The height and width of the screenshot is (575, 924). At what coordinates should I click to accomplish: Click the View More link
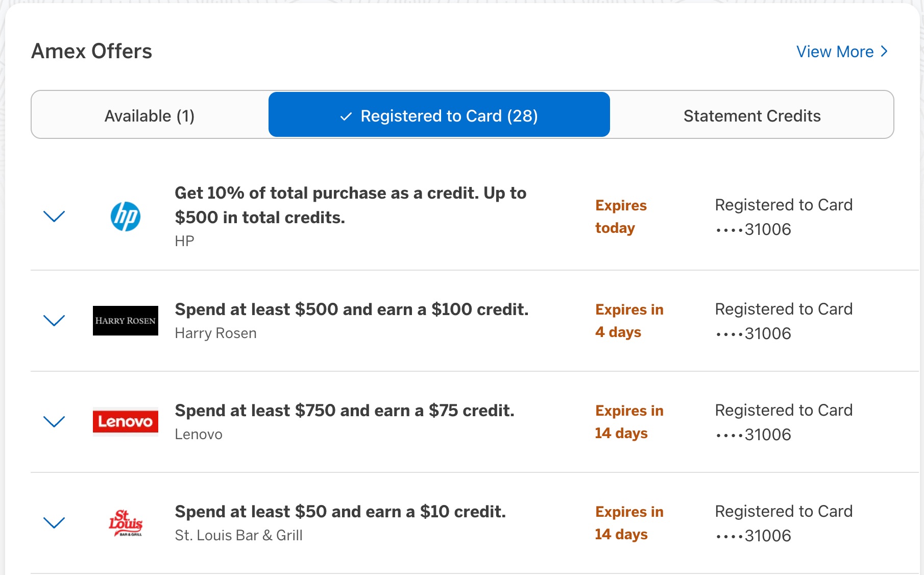(x=835, y=52)
